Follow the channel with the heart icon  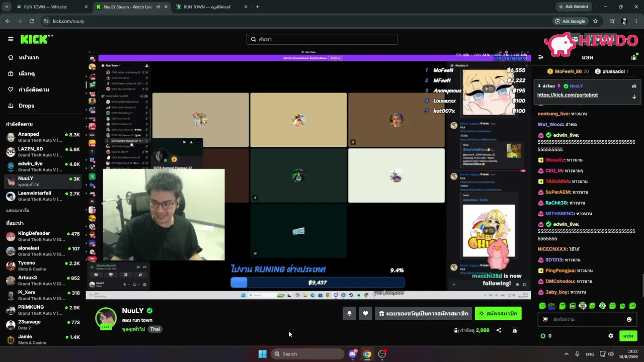pos(365,313)
